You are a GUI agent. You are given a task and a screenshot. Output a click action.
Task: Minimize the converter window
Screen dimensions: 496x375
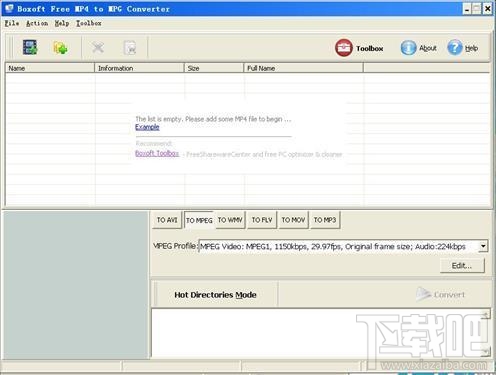click(467, 9)
